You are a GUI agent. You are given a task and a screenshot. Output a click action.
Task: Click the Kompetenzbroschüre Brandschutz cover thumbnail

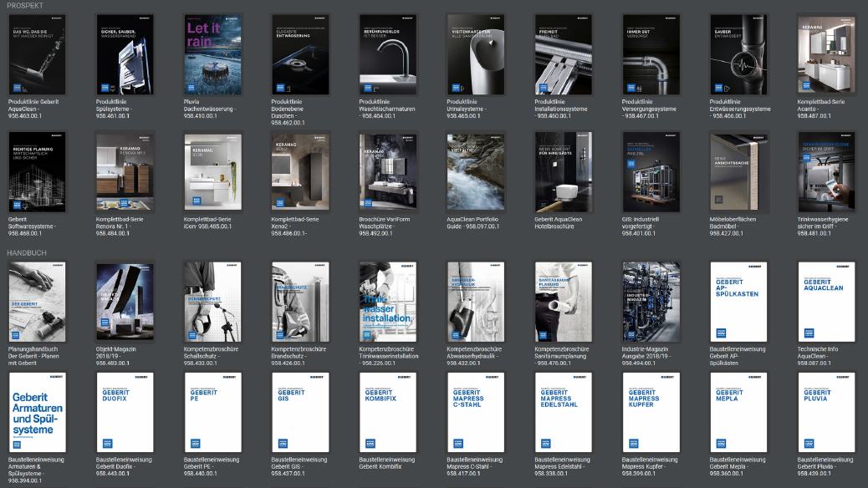click(x=300, y=302)
